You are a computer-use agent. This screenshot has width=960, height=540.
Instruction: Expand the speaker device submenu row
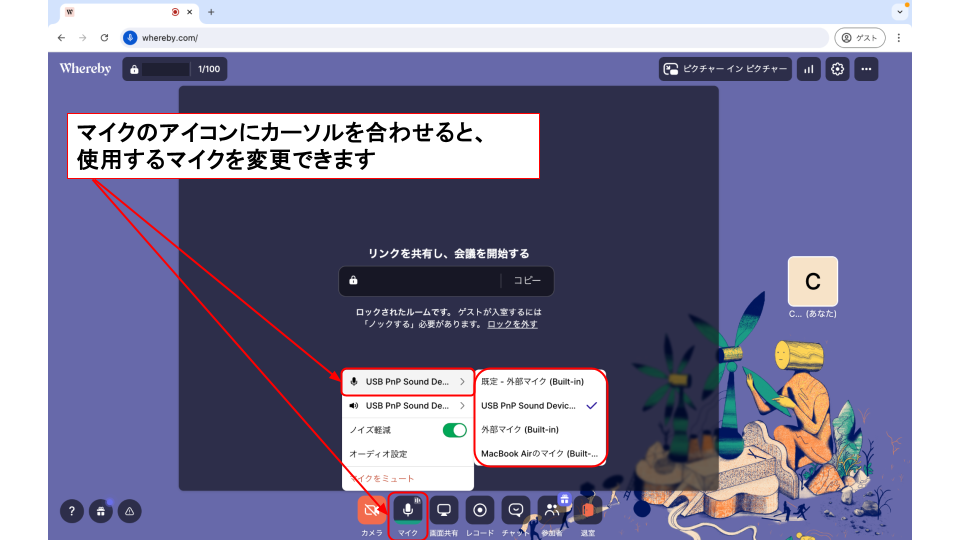407,406
